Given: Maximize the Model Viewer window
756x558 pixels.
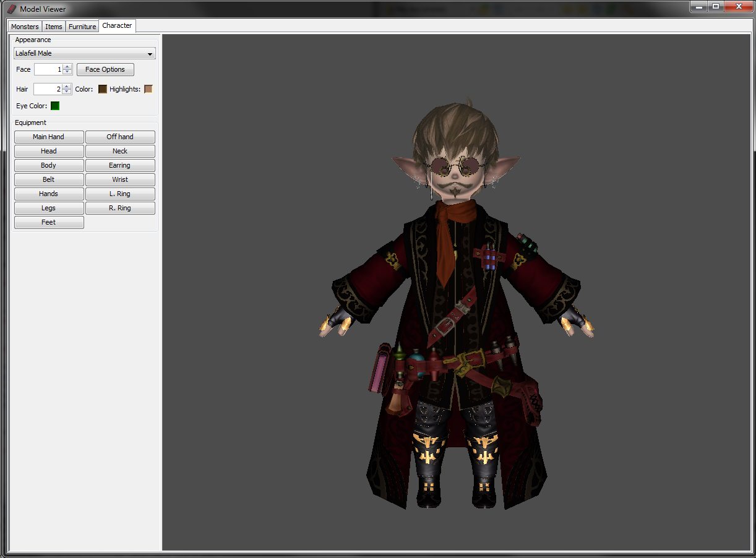Looking at the screenshot, I should 716,6.
